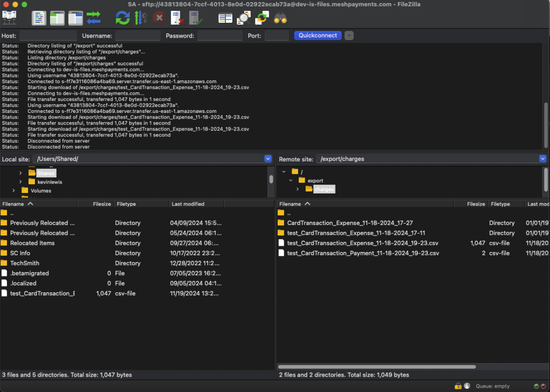Click the folder icon beside CardTransaction_Expense_11-18-2024_17-27
The width and height of the screenshot is (550, 392).
point(281,223)
